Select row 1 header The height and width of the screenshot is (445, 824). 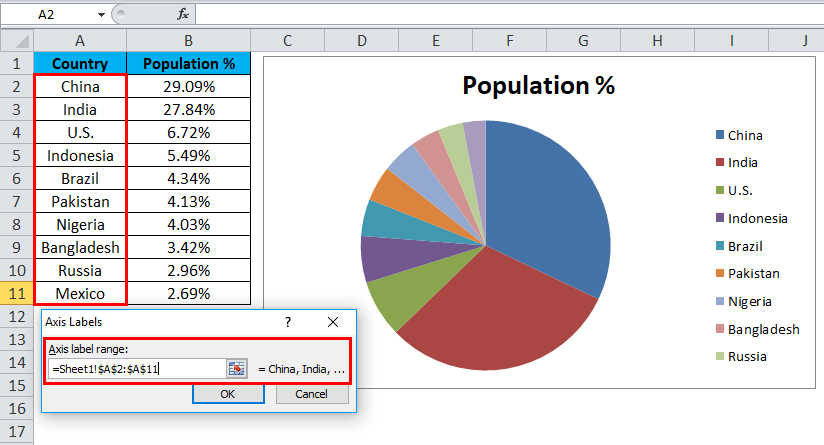[x=17, y=64]
